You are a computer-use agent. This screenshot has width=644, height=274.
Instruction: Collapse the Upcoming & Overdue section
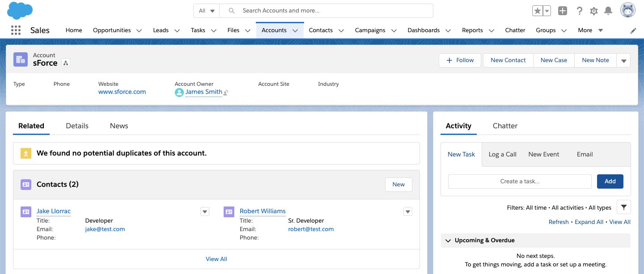(448, 240)
